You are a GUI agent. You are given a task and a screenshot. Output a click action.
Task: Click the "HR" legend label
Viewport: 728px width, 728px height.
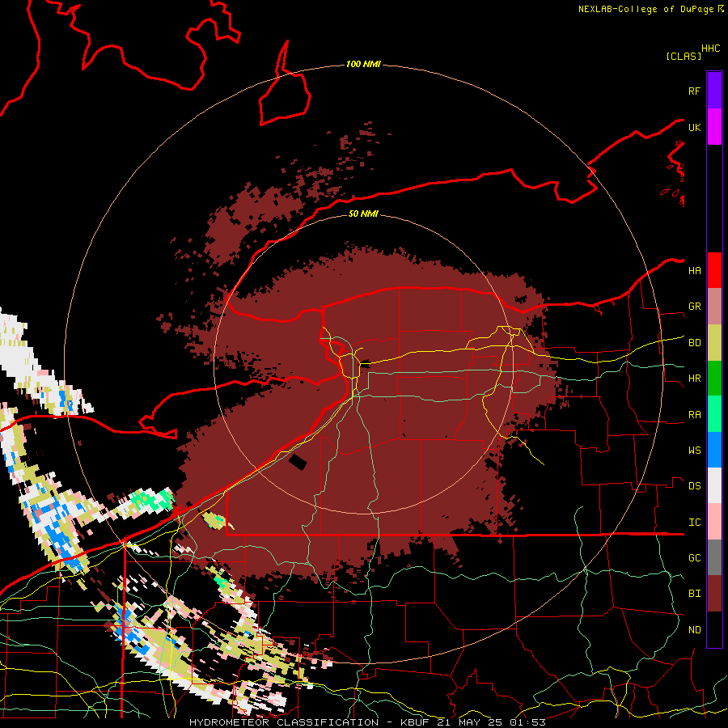(695, 379)
